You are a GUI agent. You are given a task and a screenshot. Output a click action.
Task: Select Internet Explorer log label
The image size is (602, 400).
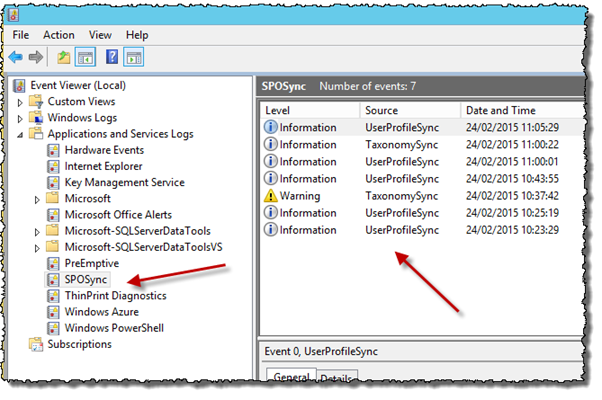[103, 166]
